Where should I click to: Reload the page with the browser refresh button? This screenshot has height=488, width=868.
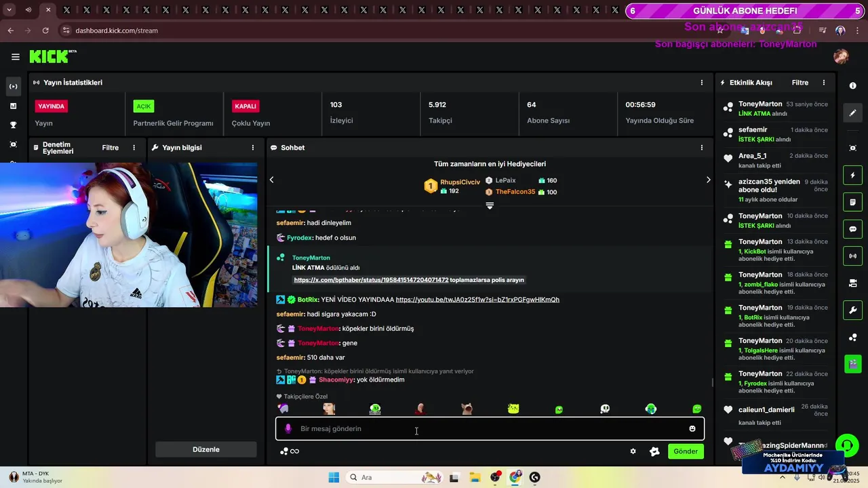(x=45, y=30)
